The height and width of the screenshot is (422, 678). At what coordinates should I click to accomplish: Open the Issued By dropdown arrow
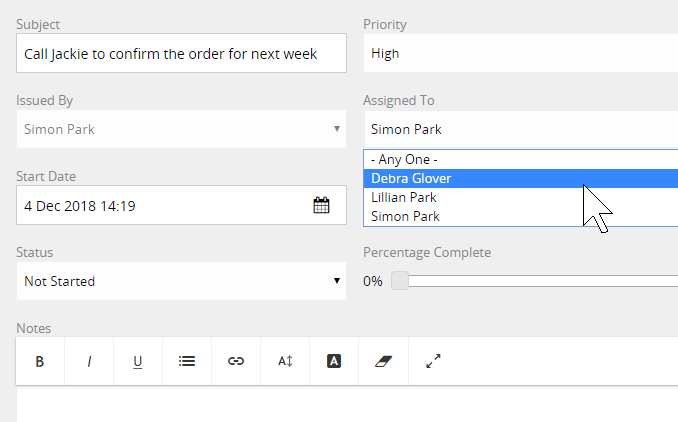[x=337, y=128]
